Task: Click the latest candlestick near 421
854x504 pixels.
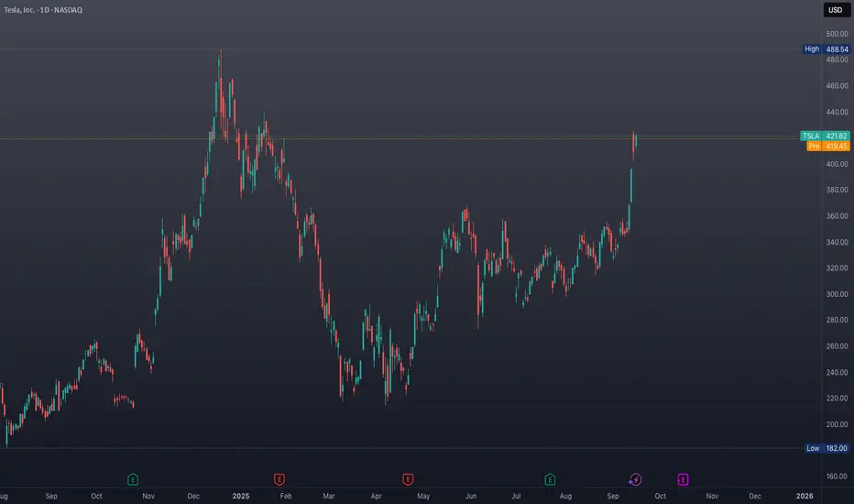Action: coord(636,142)
